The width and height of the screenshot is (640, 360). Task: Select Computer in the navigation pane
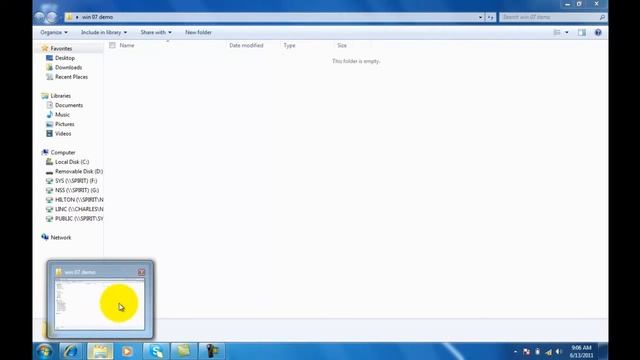pyautogui.click(x=63, y=153)
